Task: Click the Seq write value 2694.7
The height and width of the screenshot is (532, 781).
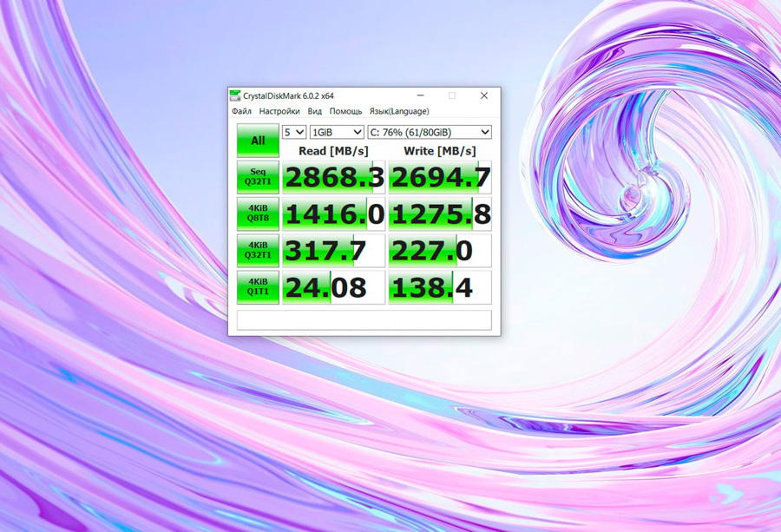Action: pyautogui.click(x=440, y=177)
